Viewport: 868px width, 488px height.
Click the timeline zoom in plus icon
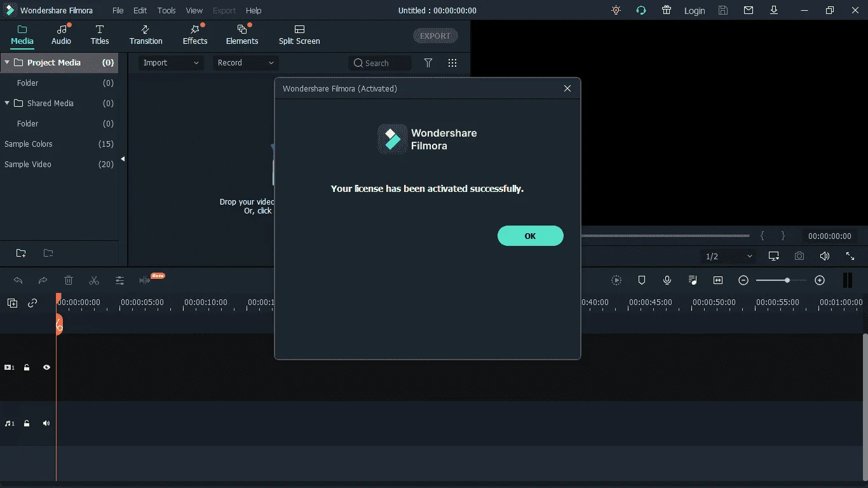click(820, 280)
